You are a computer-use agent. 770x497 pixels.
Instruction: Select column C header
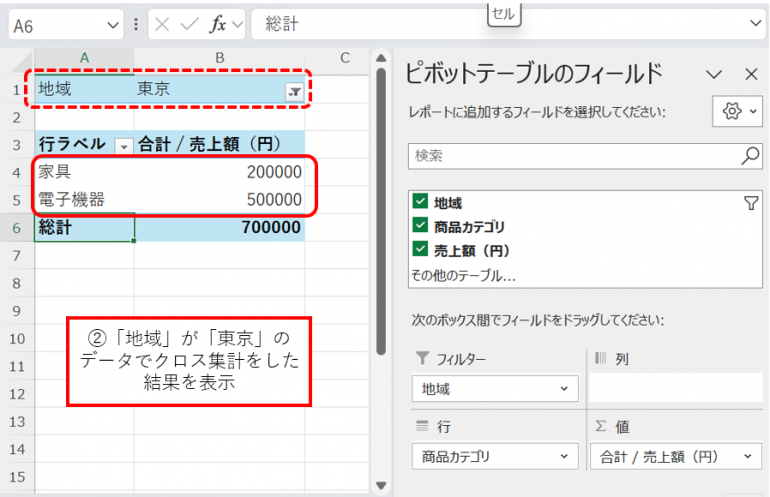344,58
